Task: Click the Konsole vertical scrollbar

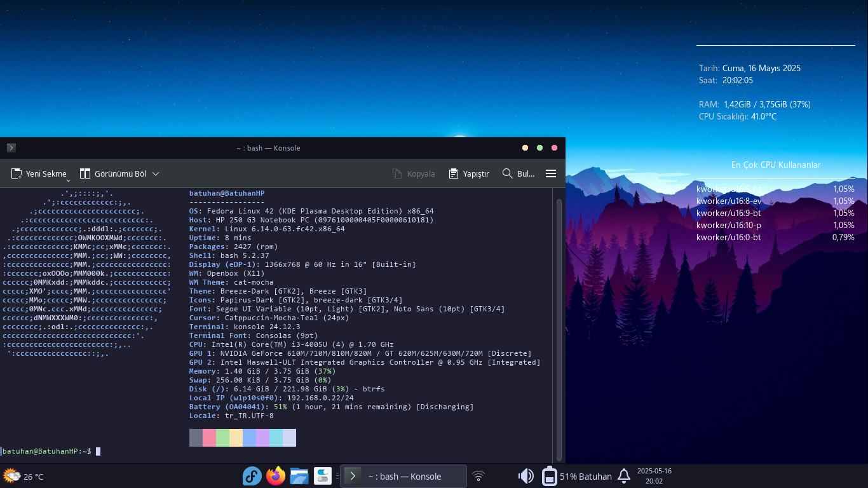Action: coord(559,329)
